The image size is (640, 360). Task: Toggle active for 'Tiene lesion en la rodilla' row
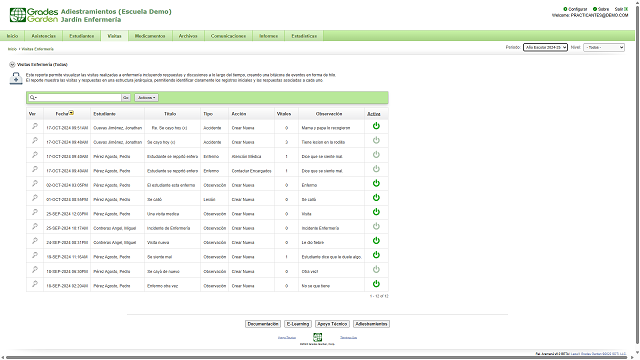pos(376,140)
